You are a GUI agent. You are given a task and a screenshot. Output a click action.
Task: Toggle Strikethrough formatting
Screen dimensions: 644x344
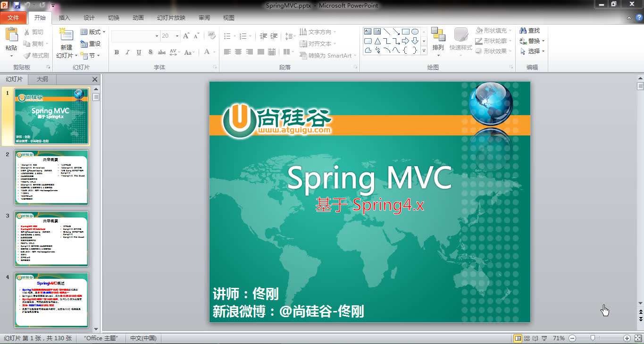pyautogui.click(x=162, y=52)
